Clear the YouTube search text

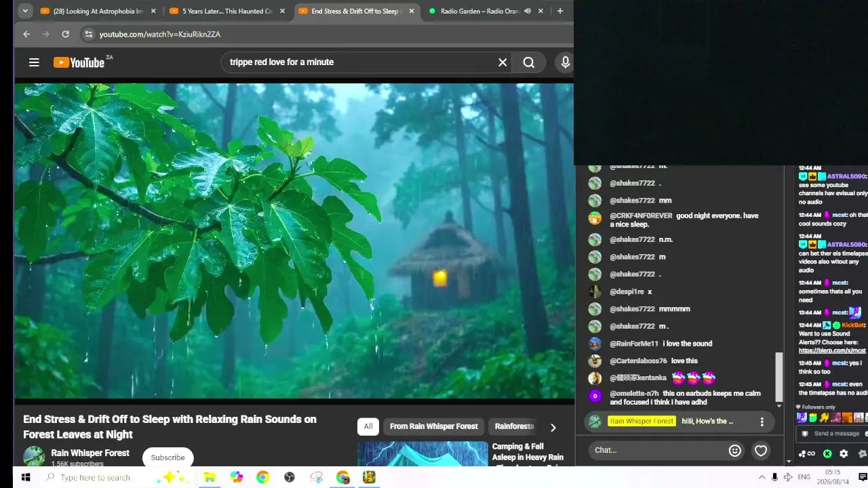[502, 62]
